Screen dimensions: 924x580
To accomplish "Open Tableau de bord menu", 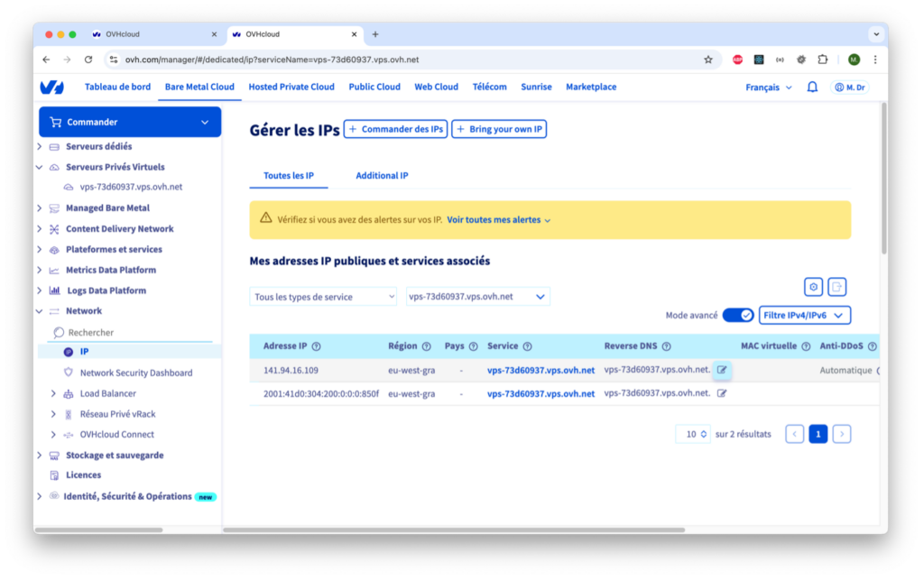I will tap(117, 87).
